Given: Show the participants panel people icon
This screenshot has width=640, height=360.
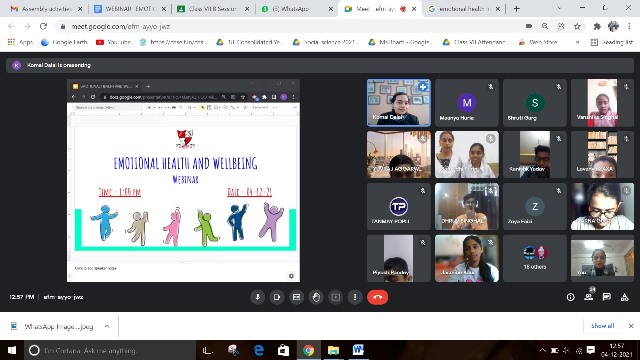Looking at the screenshot, I should coord(588,297).
